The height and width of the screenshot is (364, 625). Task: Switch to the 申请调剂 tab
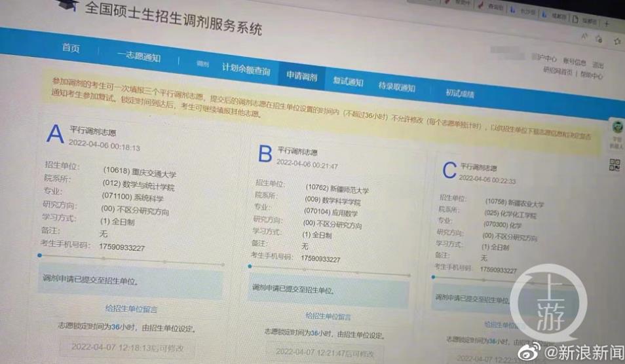[x=301, y=77]
